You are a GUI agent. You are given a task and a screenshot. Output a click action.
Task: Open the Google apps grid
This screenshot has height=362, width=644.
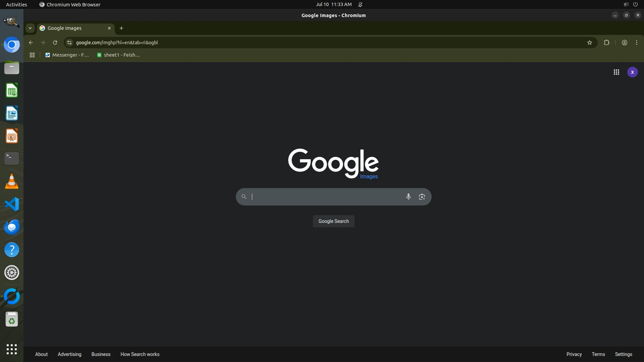pyautogui.click(x=616, y=72)
